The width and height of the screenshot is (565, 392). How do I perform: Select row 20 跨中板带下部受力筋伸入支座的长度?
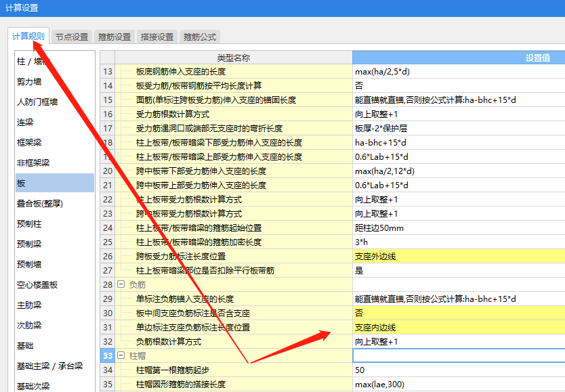(x=201, y=171)
